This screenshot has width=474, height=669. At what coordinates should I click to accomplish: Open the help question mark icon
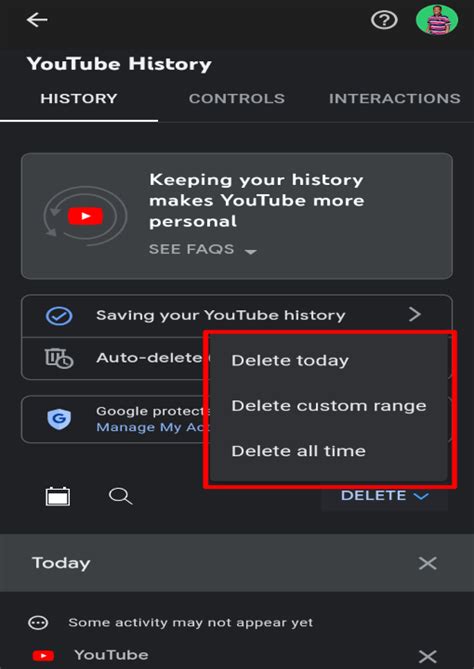point(384,20)
